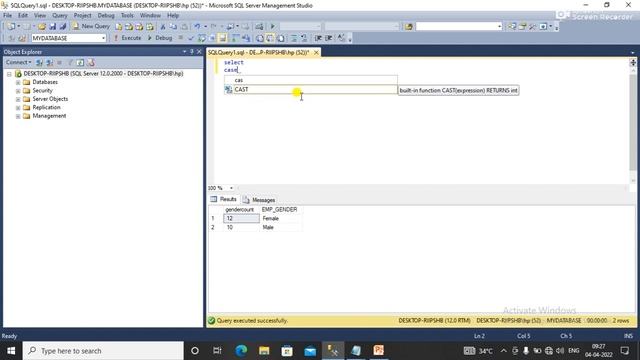This screenshot has height=360, width=640.
Task: Click the green Start play icon
Action: pos(272,27)
